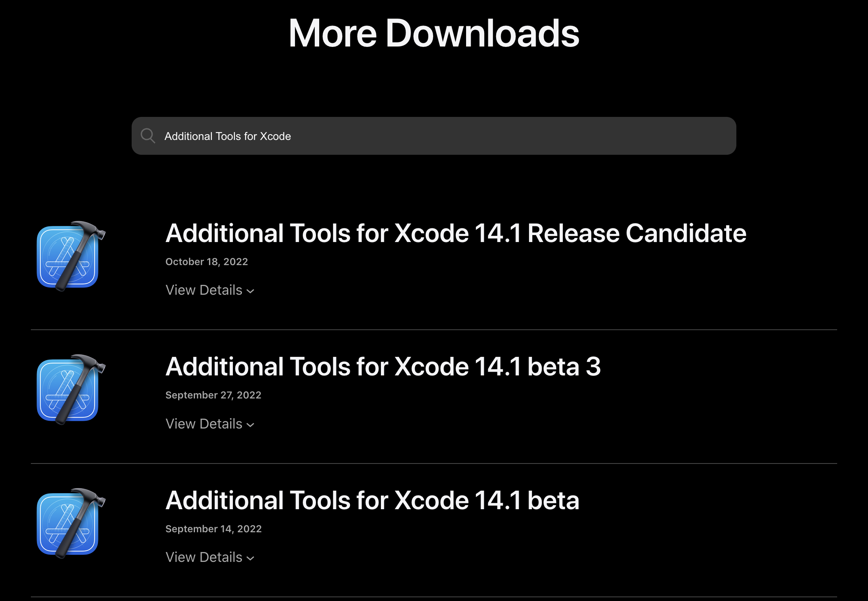Screen dimensions: 868x601
Task: Click the September 27, 2022 date label
Action: point(213,395)
